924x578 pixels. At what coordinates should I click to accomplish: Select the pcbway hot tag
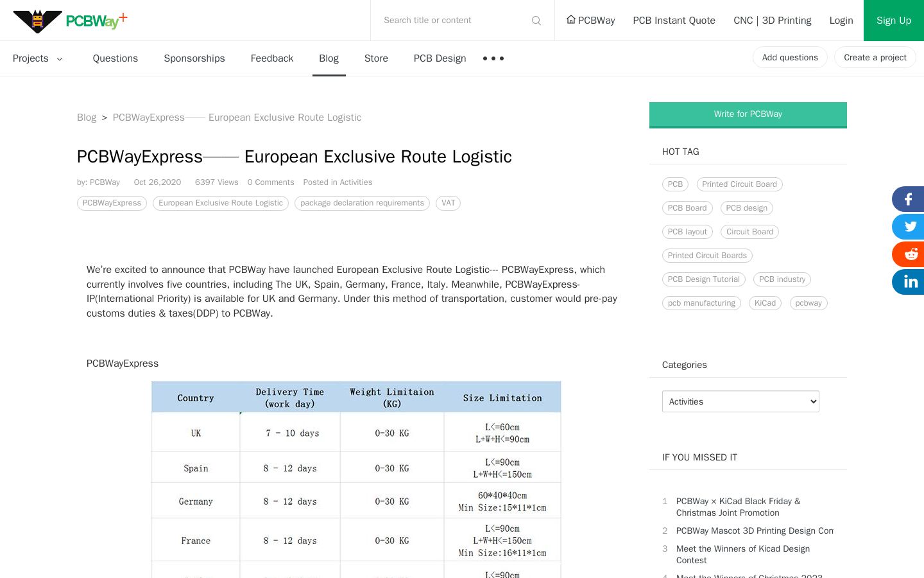[809, 303]
